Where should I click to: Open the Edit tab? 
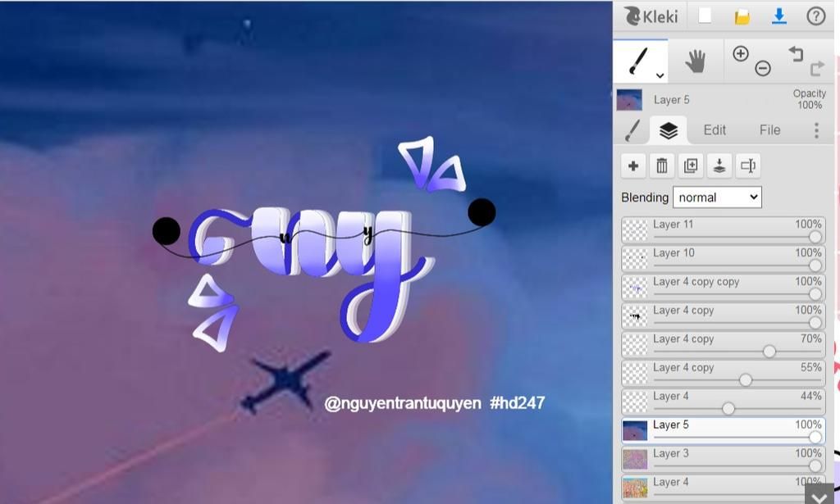(714, 130)
